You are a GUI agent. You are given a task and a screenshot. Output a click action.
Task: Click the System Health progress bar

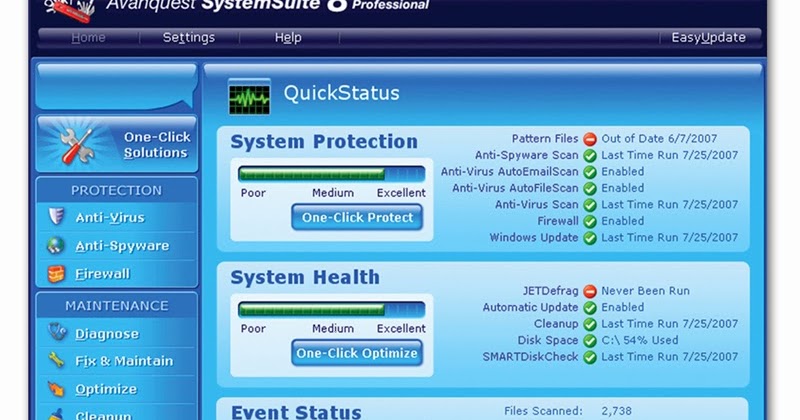pyautogui.click(x=332, y=310)
